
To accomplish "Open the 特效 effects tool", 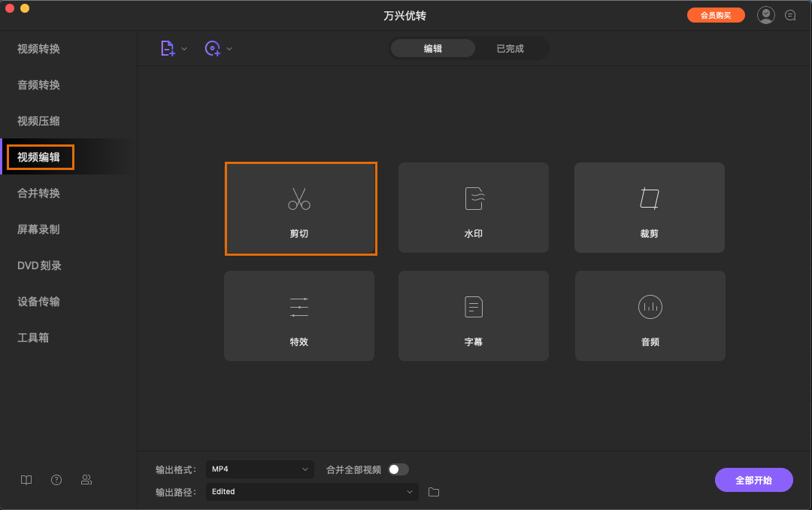I will click(299, 316).
